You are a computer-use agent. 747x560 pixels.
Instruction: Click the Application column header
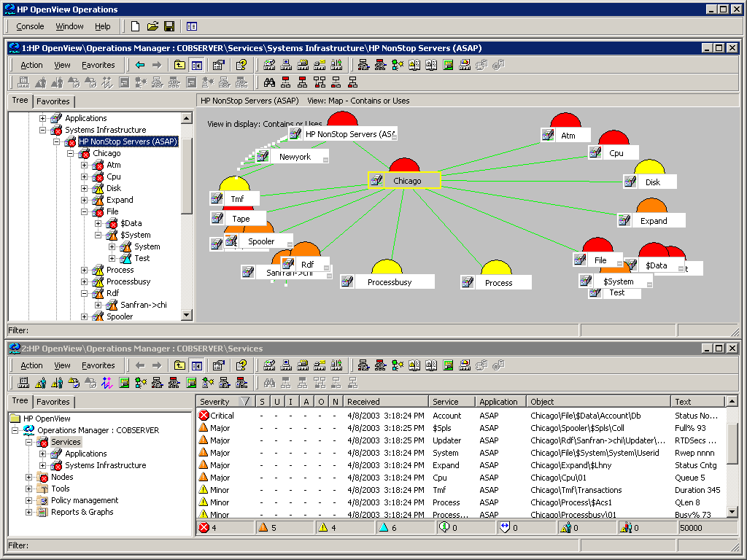tap(500, 402)
